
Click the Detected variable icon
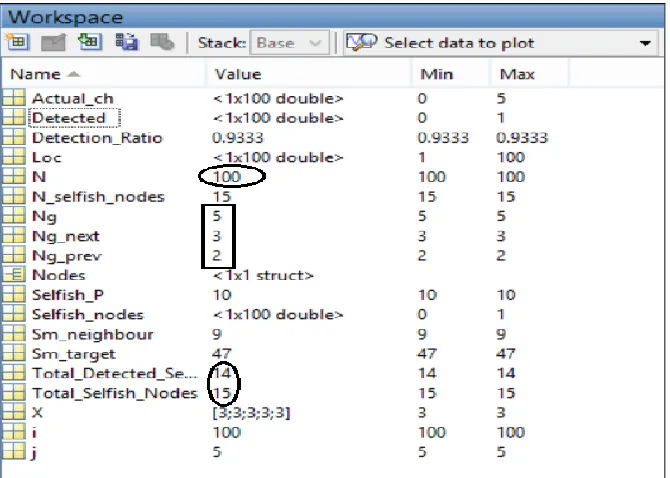click(x=14, y=118)
